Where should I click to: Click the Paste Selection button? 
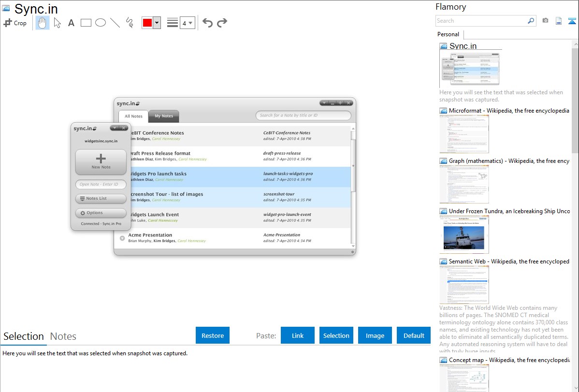click(336, 335)
